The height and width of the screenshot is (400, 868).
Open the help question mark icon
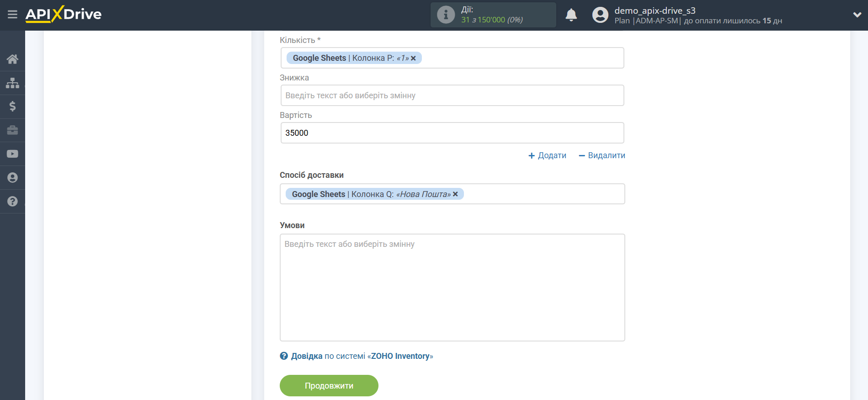12,201
